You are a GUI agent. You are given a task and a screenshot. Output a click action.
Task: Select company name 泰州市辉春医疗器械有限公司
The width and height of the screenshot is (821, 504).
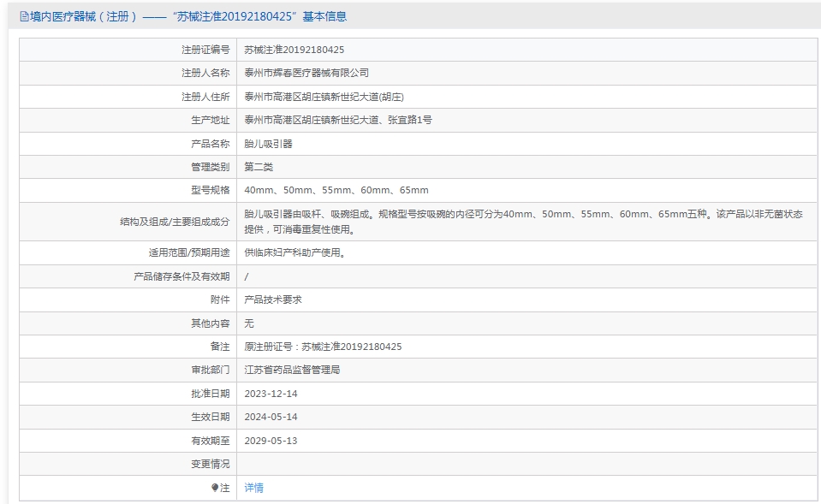point(306,74)
